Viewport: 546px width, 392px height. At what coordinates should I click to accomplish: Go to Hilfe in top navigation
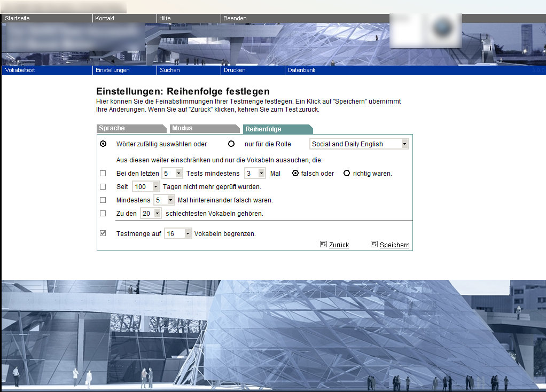[x=165, y=18]
